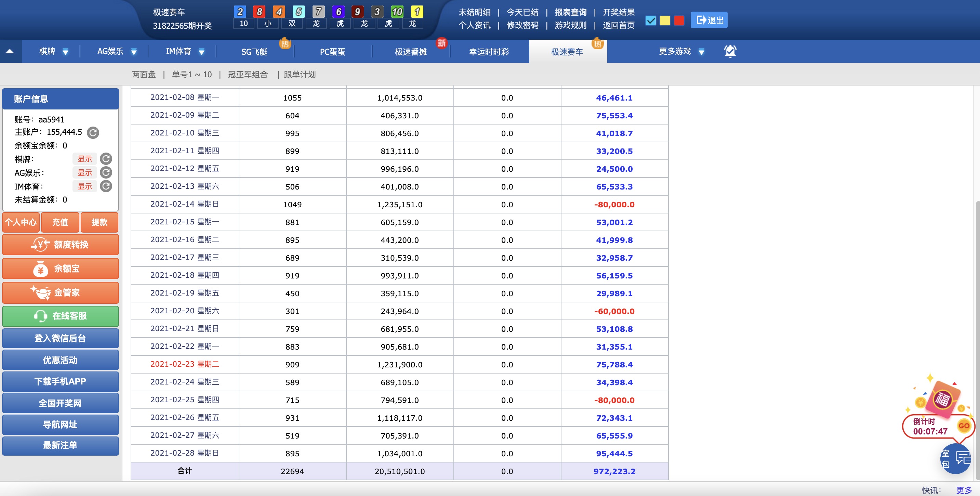
Task: Click lottery ball number 8
Action: [x=260, y=11]
